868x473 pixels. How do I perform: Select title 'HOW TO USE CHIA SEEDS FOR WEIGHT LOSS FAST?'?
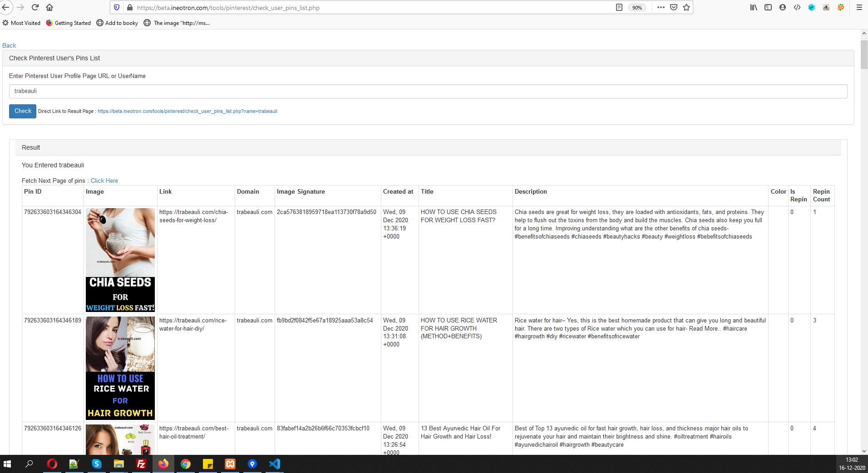459,216
